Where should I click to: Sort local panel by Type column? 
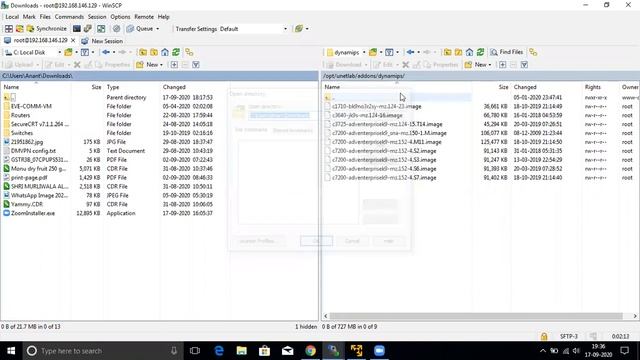pyautogui.click(x=113, y=87)
